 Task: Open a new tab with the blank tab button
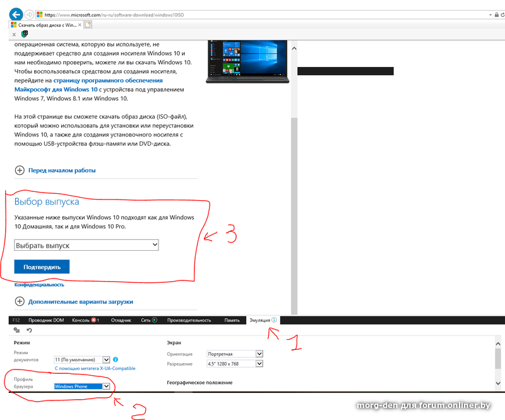[88, 25]
